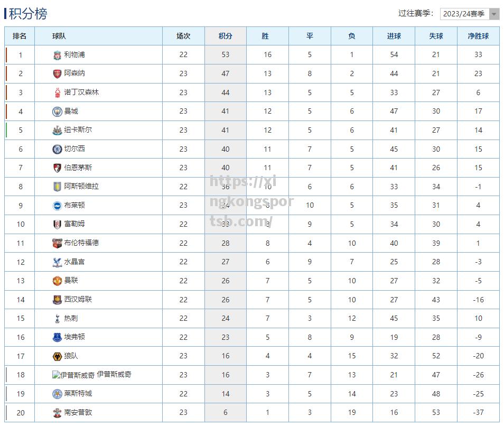This screenshot has height=426, width=504.
Task: Click the 积分榜 section heading
Action: (28, 14)
